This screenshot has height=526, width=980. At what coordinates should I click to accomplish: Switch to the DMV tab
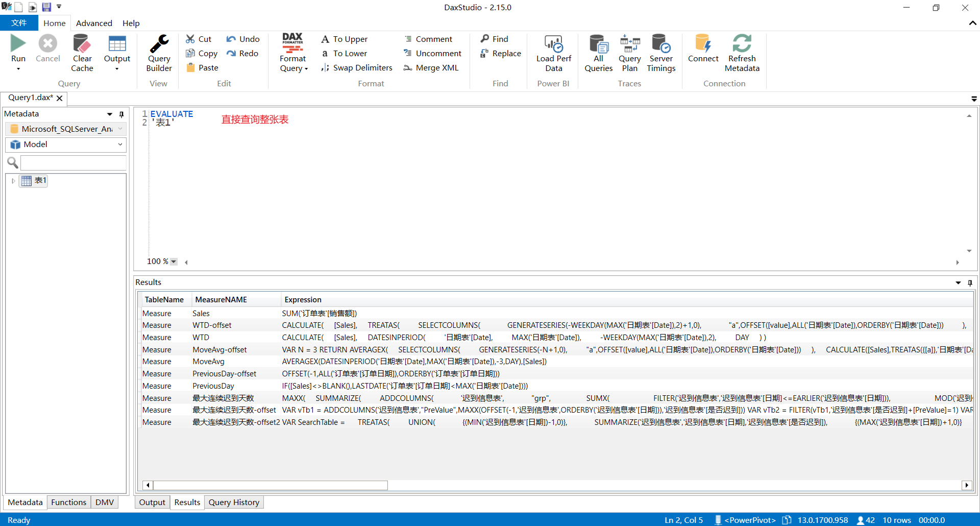(105, 502)
